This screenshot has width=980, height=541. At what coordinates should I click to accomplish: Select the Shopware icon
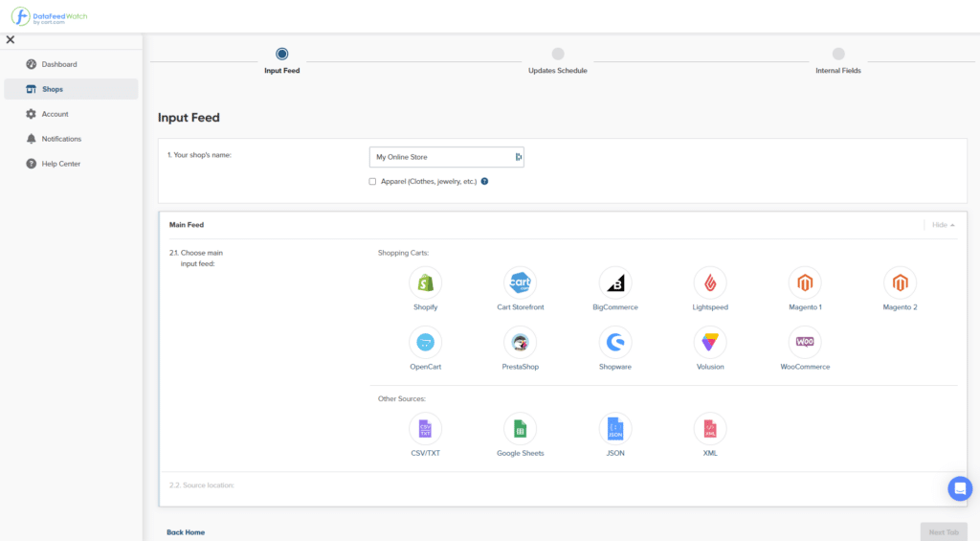pos(615,342)
